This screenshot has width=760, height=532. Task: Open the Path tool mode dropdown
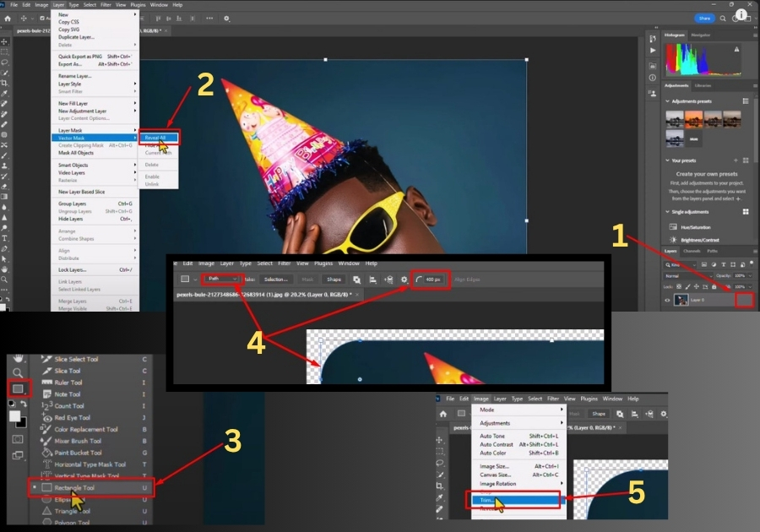[221, 279]
